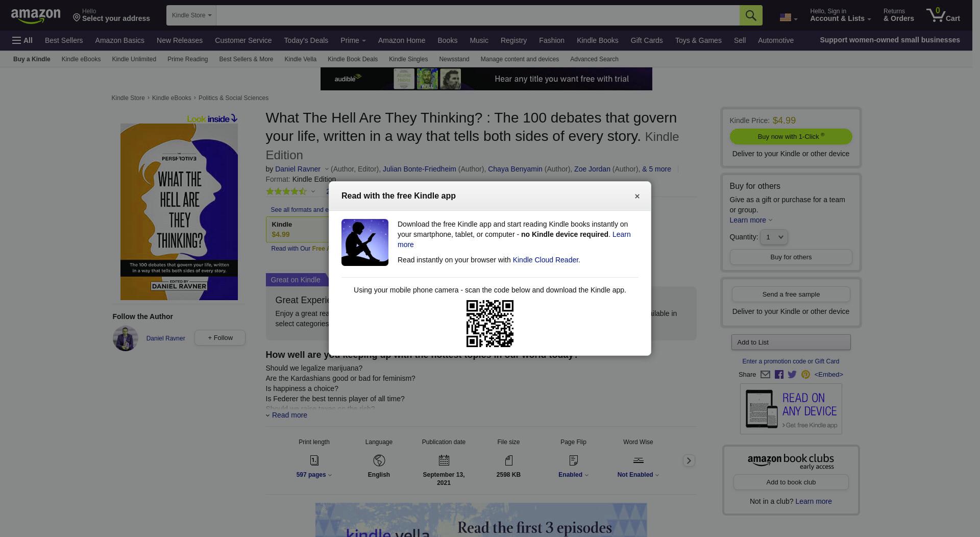Share on Facebook icon
Image resolution: width=980 pixels, height=537 pixels.
click(x=779, y=375)
